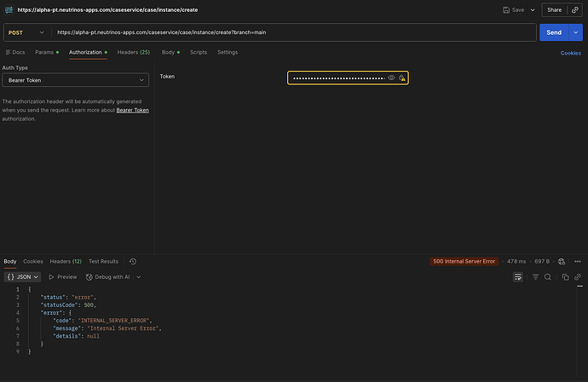The height and width of the screenshot is (382, 588).
Task: Click the "Internal Server Error" message value
Action: point(123,328)
